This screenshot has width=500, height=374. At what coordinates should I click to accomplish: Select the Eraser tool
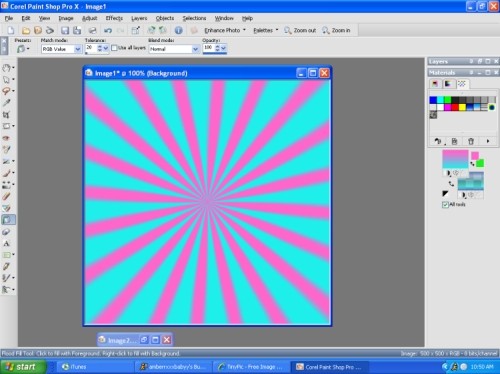pos(6,196)
